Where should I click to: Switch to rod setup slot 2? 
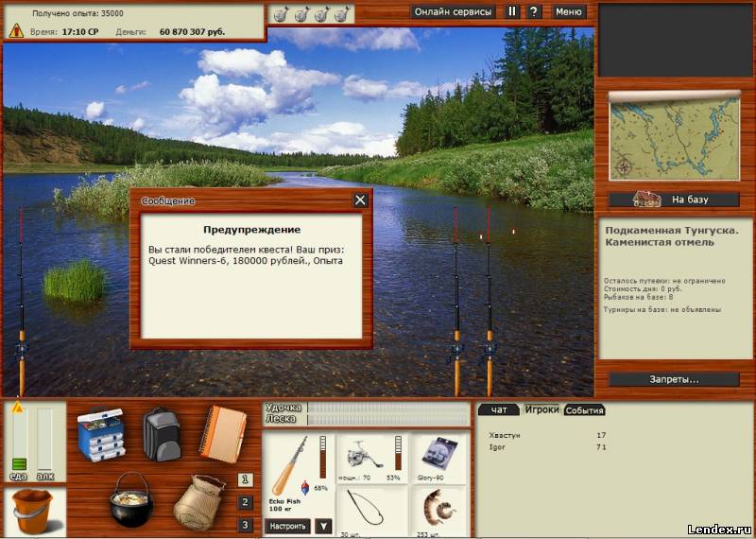(x=245, y=502)
